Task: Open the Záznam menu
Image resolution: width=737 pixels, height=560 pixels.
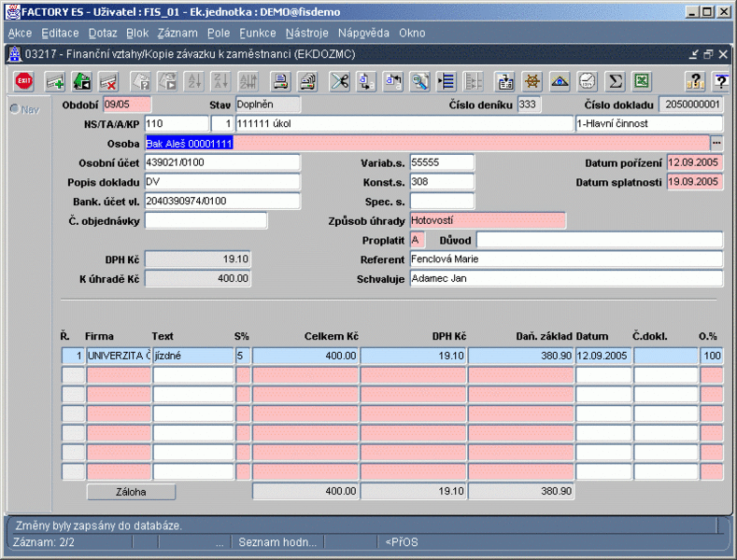Action: point(177,33)
